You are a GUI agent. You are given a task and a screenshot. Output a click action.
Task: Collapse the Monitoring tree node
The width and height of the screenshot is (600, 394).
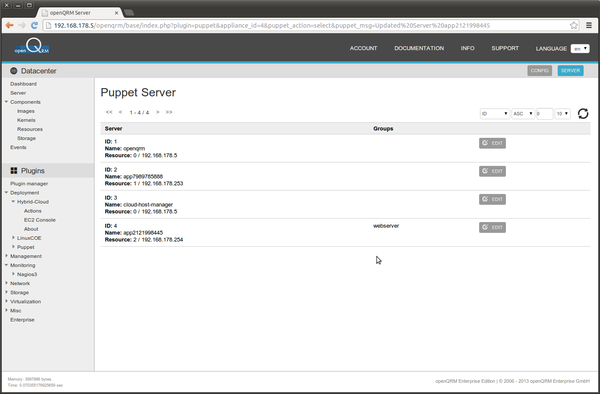pyautogui.click(x=7, y=265)
